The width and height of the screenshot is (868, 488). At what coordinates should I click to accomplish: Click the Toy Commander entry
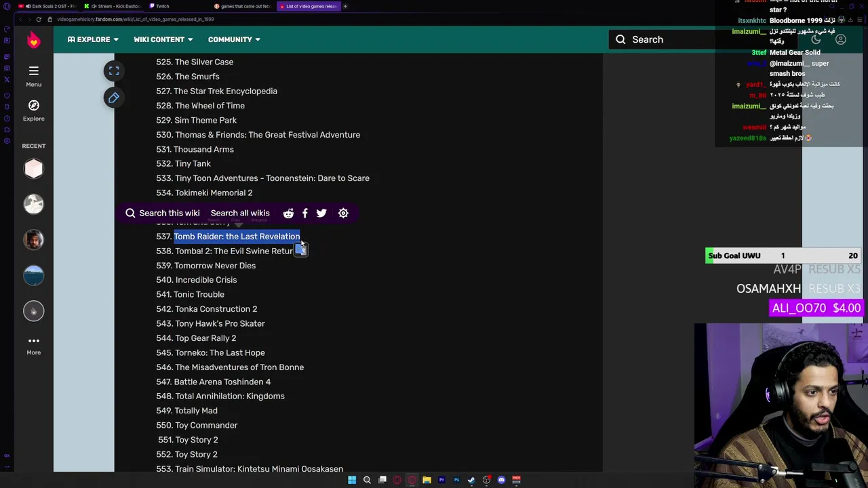(x=206, y=425)
